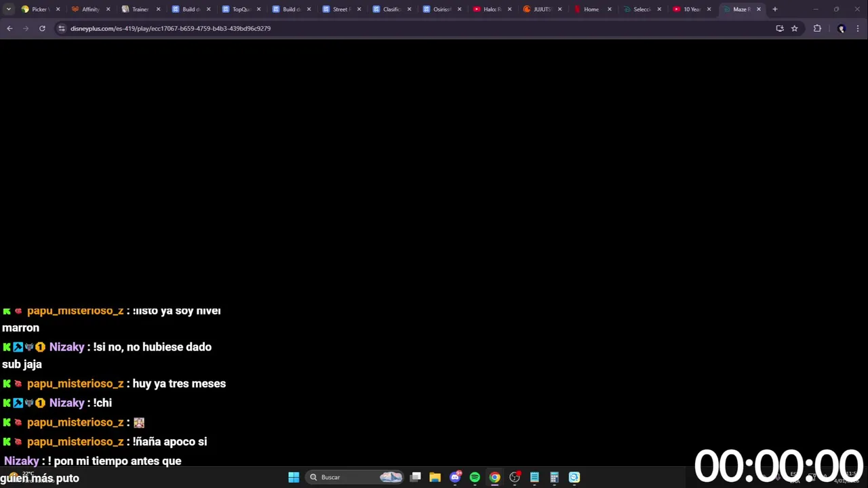Screen dimensions: 868x488
Task: Go back to the previous page
Action: (x=9, y=28)
